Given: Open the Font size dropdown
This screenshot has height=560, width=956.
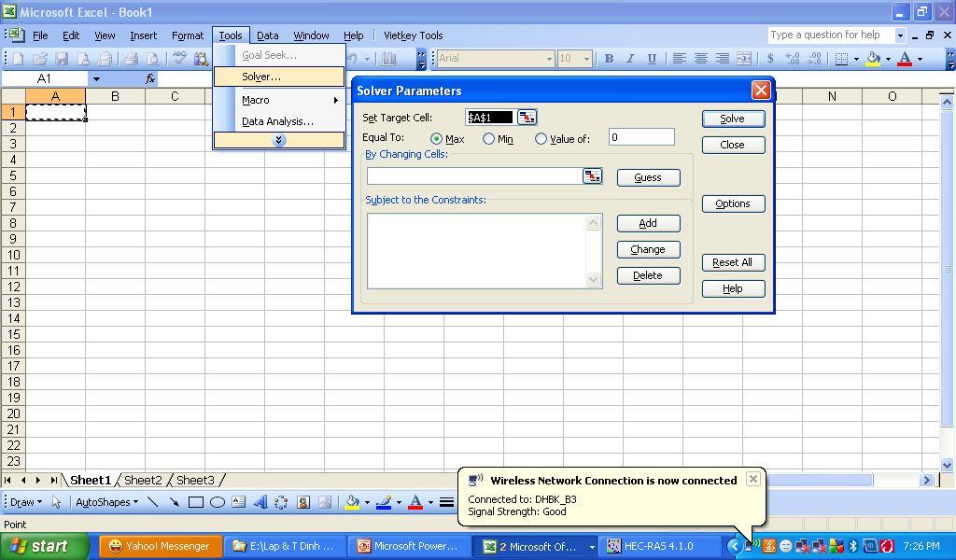Looking at the screenshot, I should pyautogui.click(x=586, y=59).
